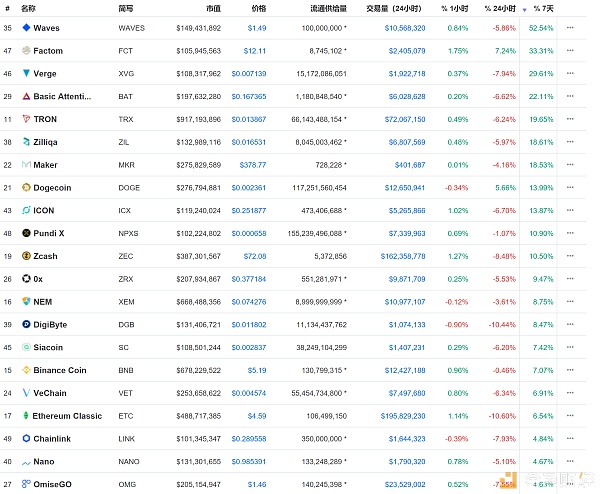The image size is (600, 494).
Task: Click the Siacoin 7-day change 7.42%
Action: [543, 347]
